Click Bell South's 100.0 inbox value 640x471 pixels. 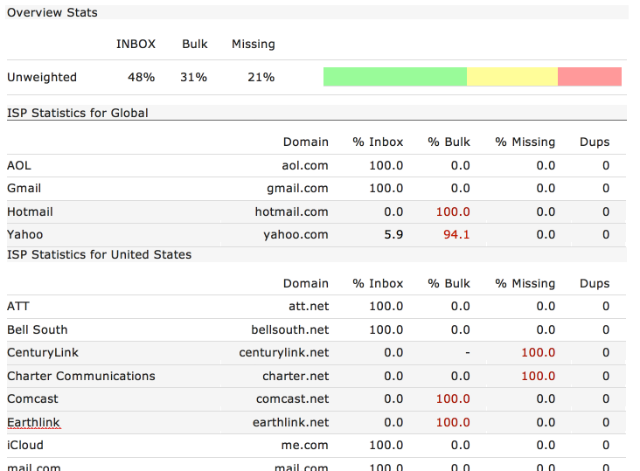click(386, 330)
